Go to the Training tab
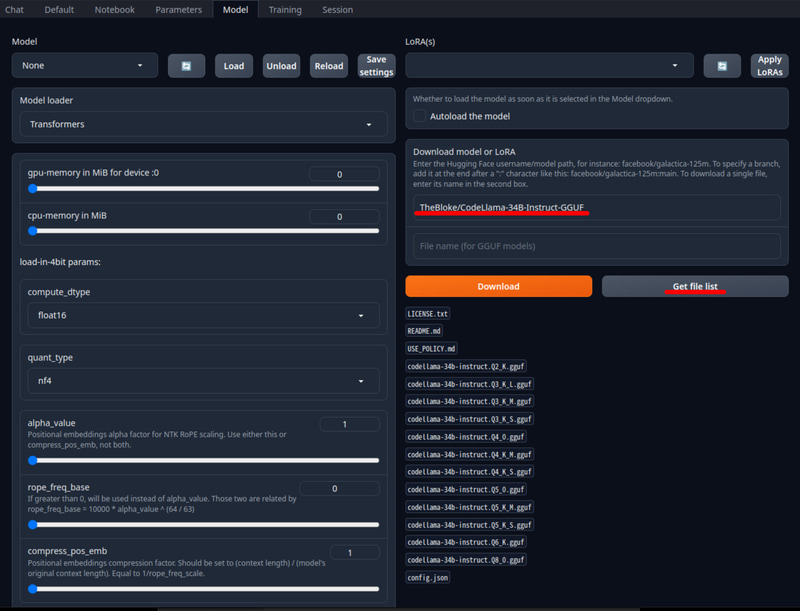The width and height of the screenshot is (800, 611). (285, 10)
